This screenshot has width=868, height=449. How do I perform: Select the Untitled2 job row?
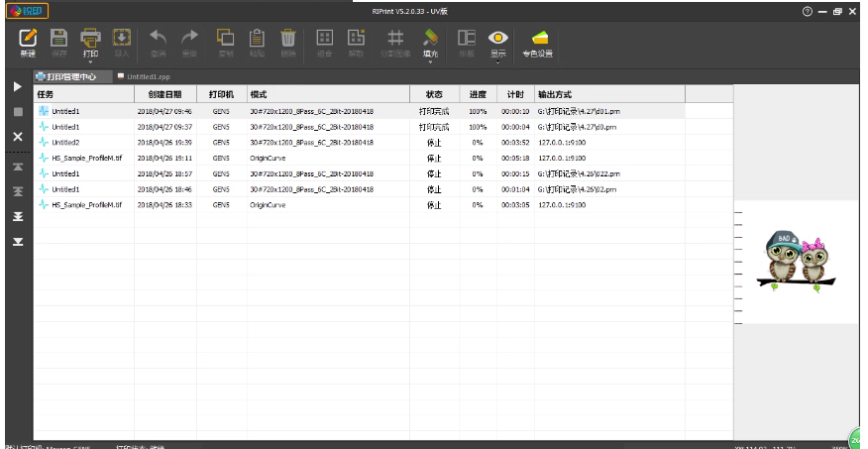(360, 143)
